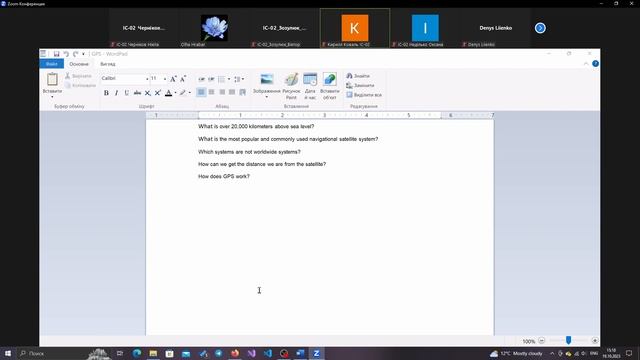Select Justify text alignment
This screenshot has width=640, height=360.
pyautogui.click(x=232, y=93)
